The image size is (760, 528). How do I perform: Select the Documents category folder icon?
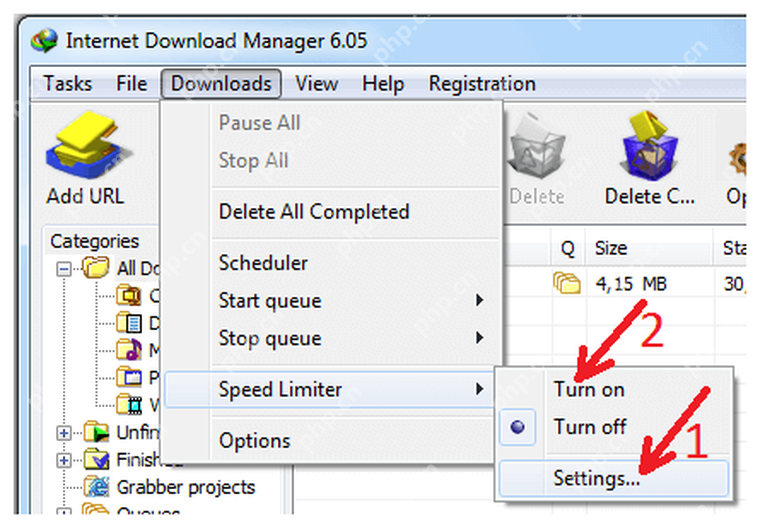(129, 322)
